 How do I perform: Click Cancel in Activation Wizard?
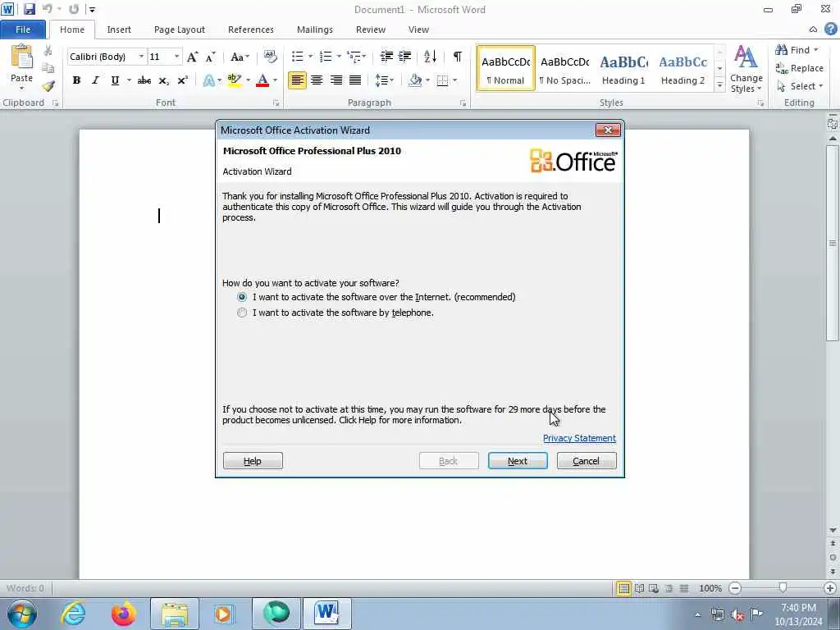(587, 461)
